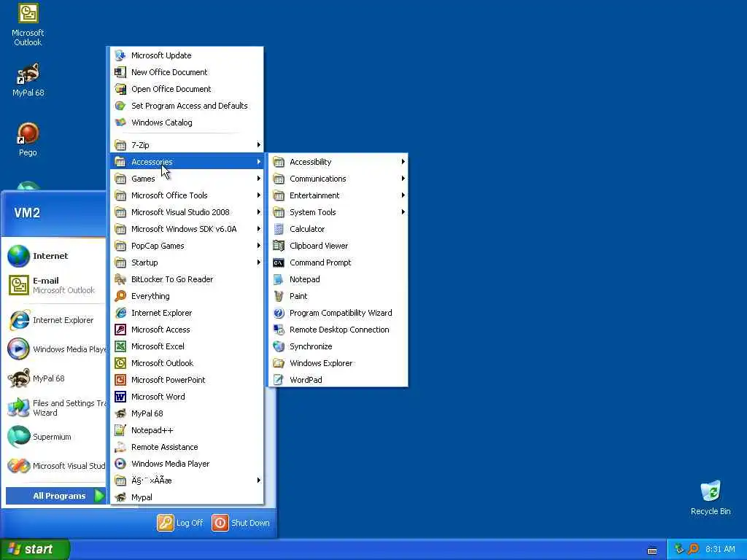
Task: Launch Microsoft Excel icon
Action: click(120, 346)
